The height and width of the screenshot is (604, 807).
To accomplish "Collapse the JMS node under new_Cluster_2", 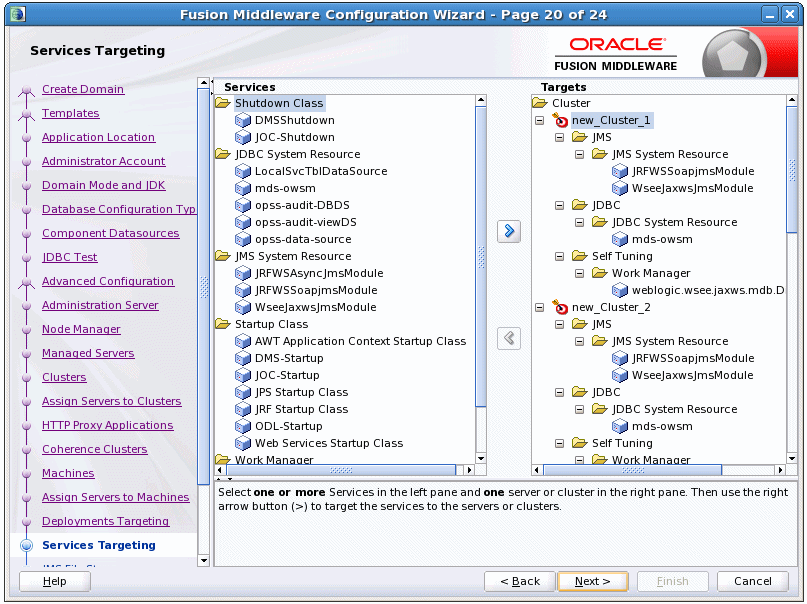I will [559, 324].
